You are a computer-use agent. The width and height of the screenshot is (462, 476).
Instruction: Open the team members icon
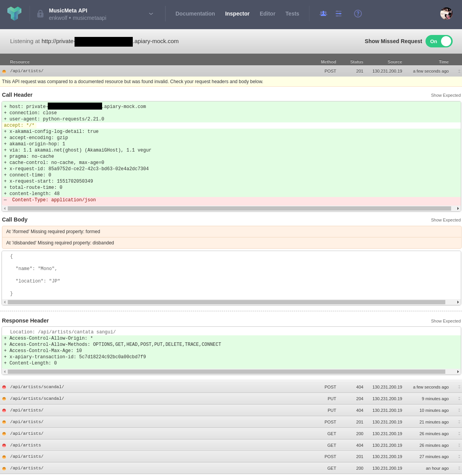point(323,14)
